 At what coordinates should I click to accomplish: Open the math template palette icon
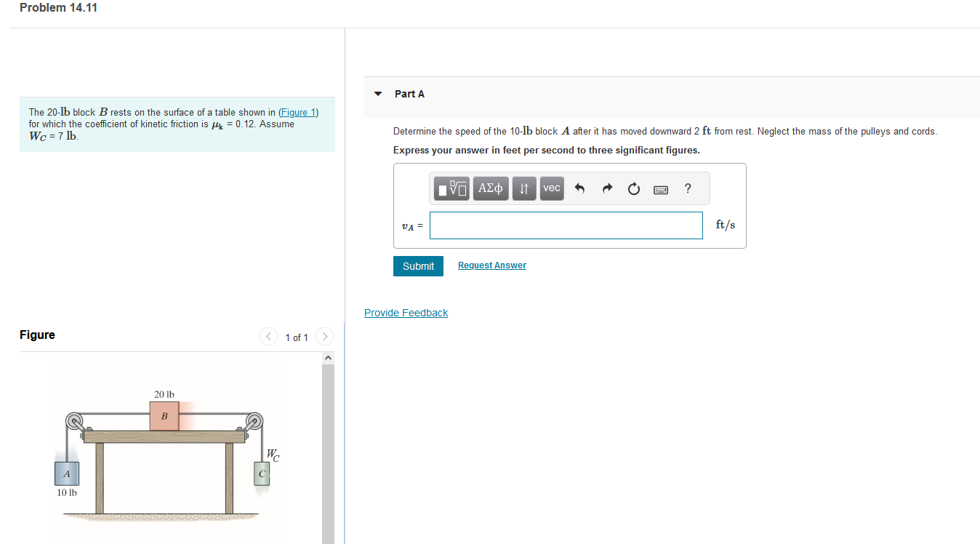[451, 188]
